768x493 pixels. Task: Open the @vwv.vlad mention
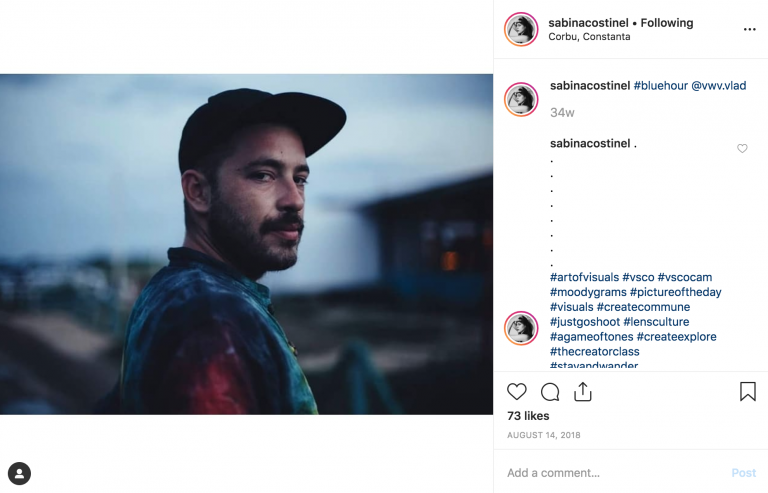pos(719,86)
